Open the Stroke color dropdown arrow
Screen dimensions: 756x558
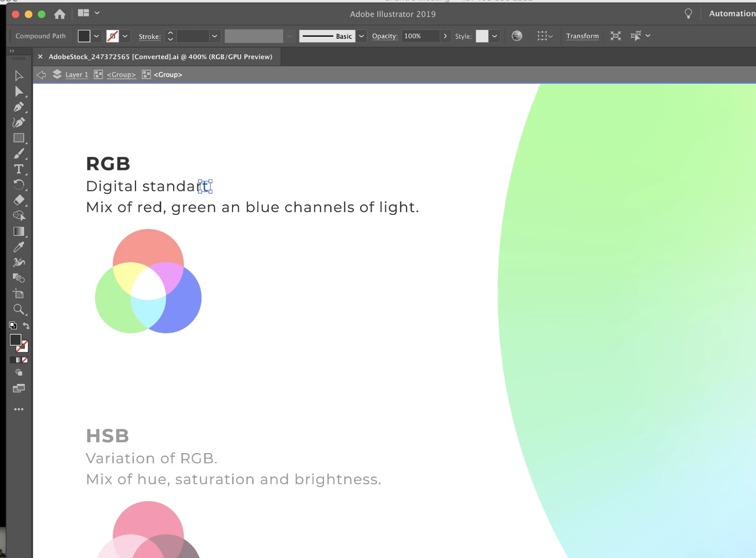click(125, 36)
